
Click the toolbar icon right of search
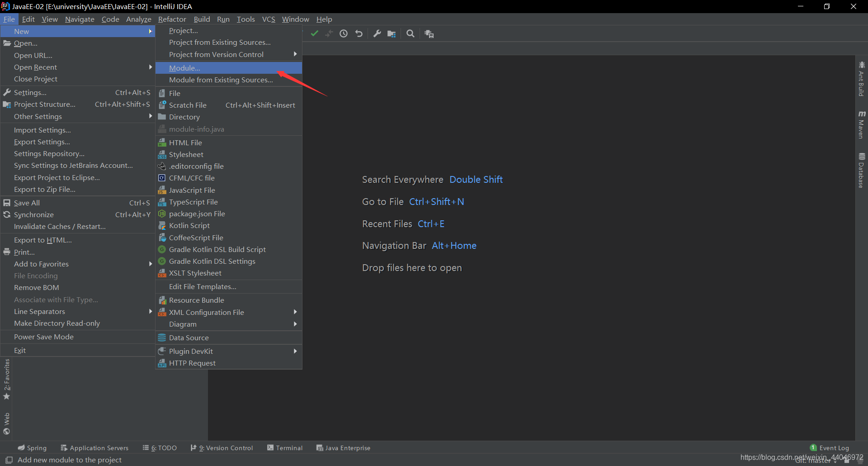429,34
